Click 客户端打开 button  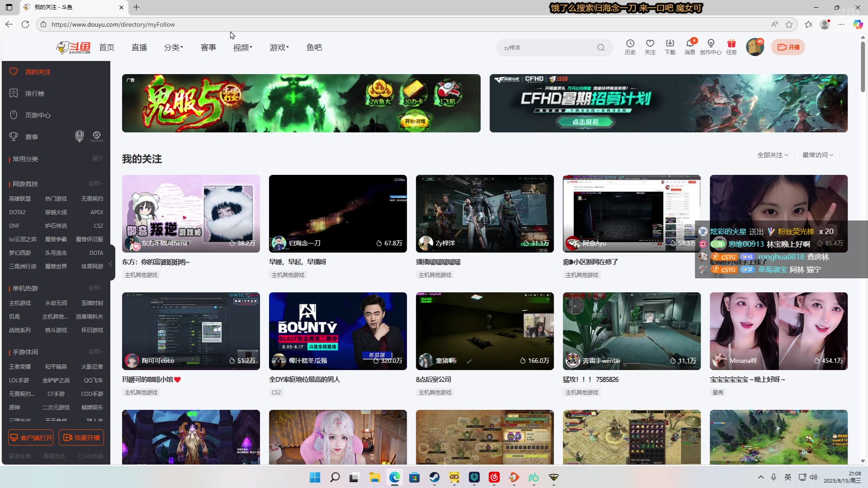[x=31, y=437]
